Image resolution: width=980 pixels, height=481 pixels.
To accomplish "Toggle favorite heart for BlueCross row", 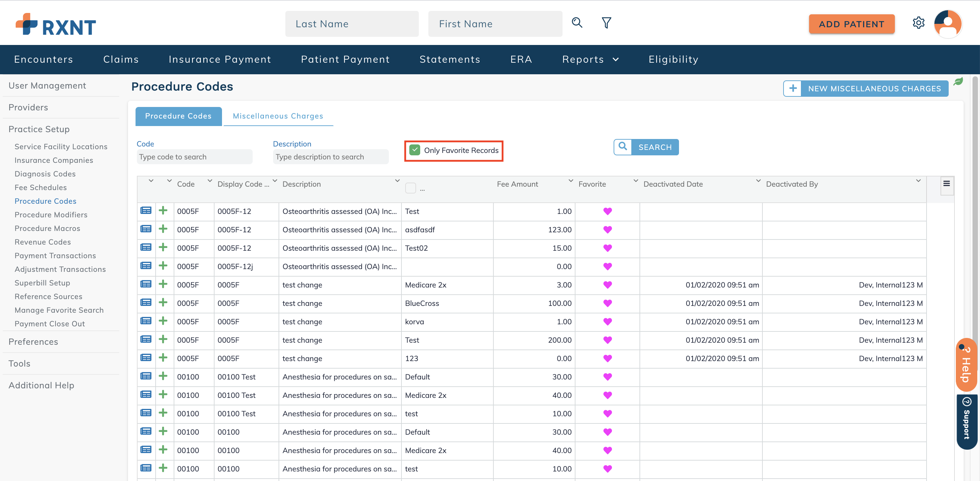I will point(607,303).
